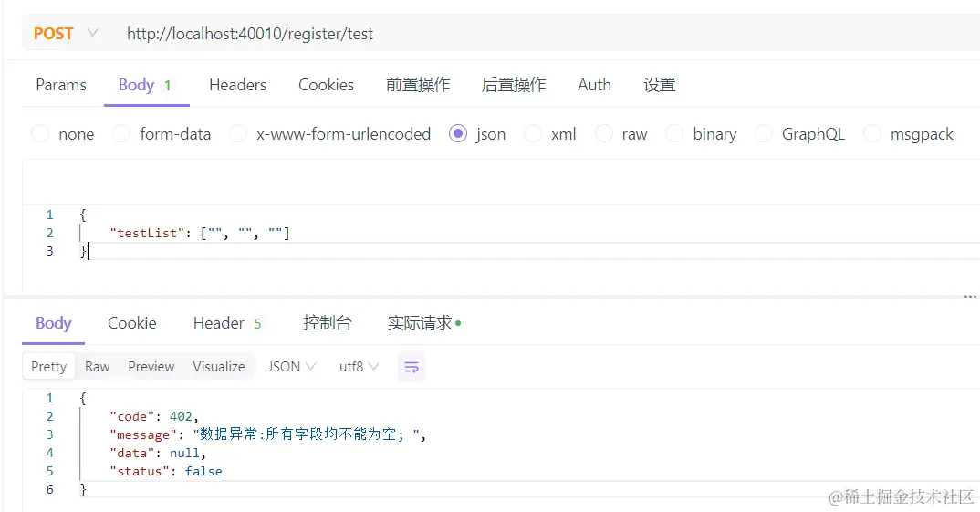Image resolution: width=980 pixels, height=512 pixels.
Task: Switch to the request Body tab
Action: [x=146, y=85]
